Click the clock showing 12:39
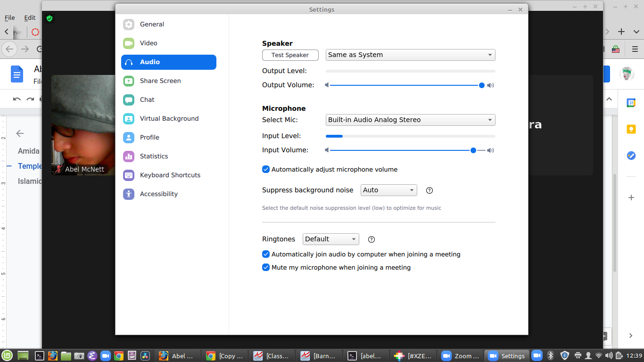This screenshot has width=644, height=362. tap(635, 355)
